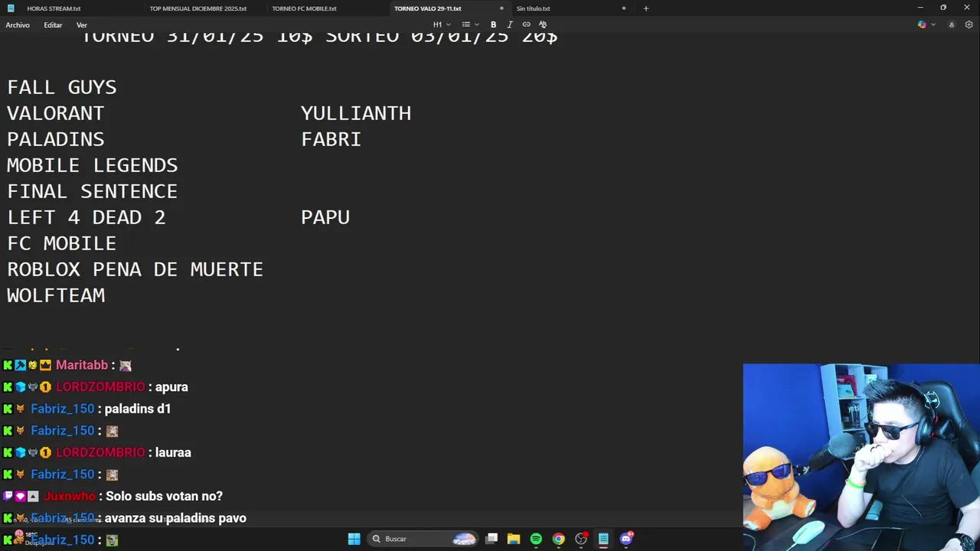Click 'avanza su paladins pavo' chat message
The image size is (980, 551).
(176, 518)
